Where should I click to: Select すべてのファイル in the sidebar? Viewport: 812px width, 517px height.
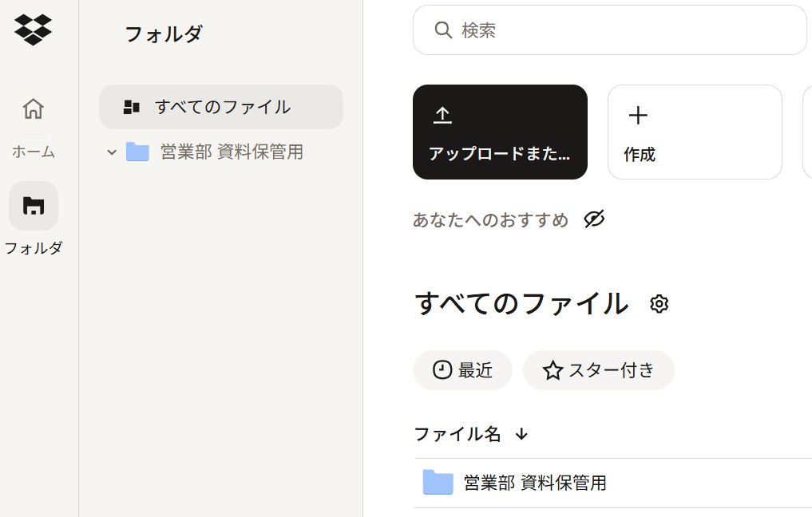(221, 107)
